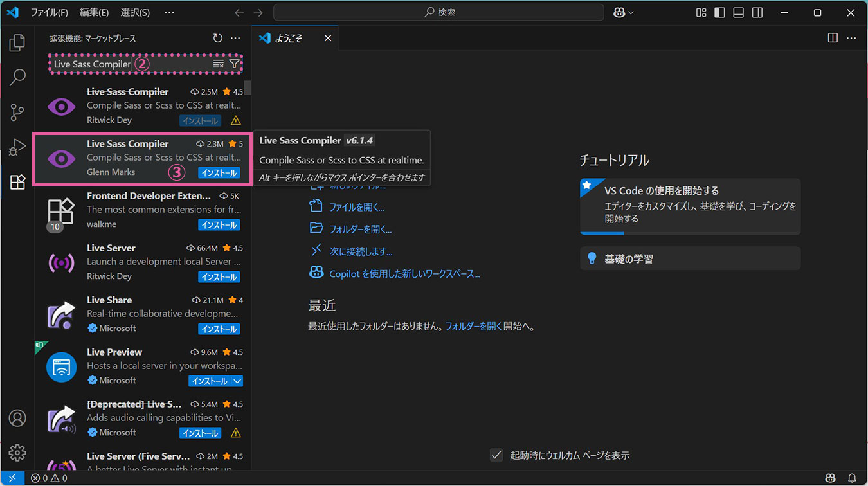Split the editor to the right

click(x=833, y=39)
